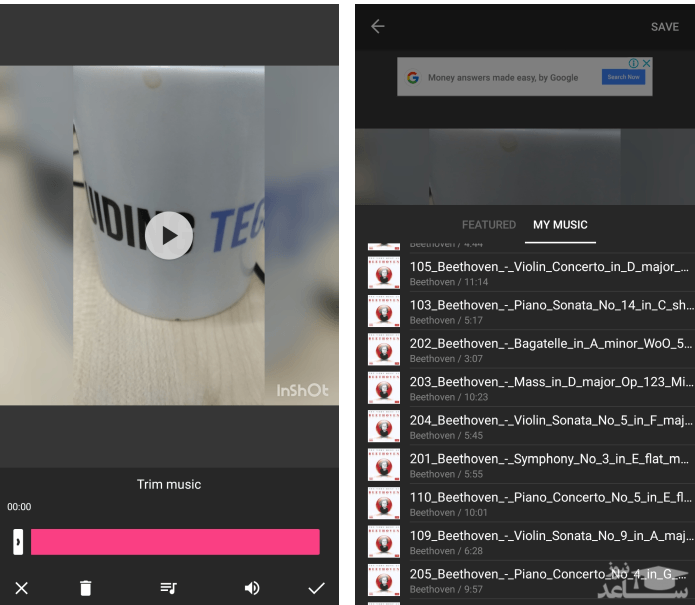Screen dimensions: 695x605
Task: Confirm trim with the checkmark icon
Action: coord(316,588)
